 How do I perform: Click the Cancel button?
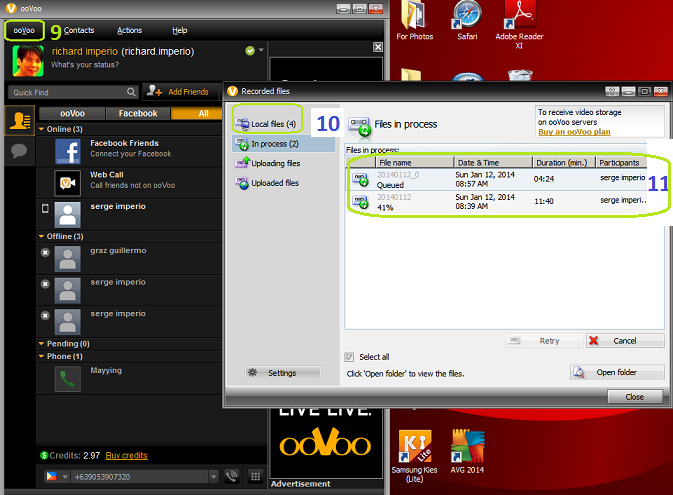(625, 340)
